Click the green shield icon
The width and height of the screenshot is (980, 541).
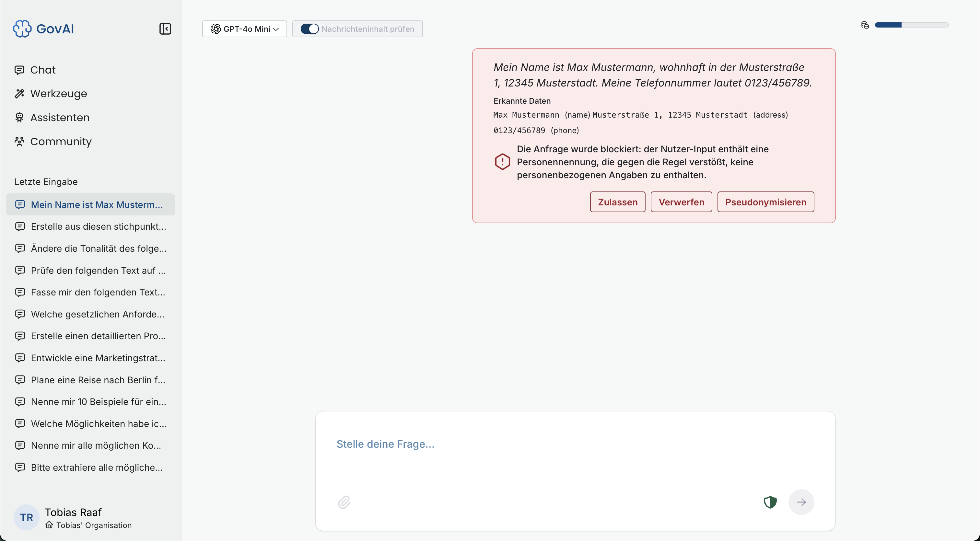(770, 502)
